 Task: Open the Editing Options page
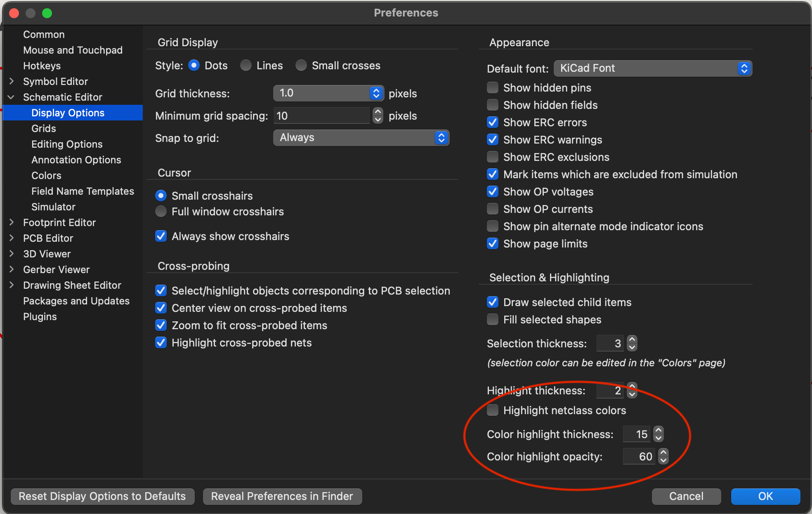coord(67,144)
